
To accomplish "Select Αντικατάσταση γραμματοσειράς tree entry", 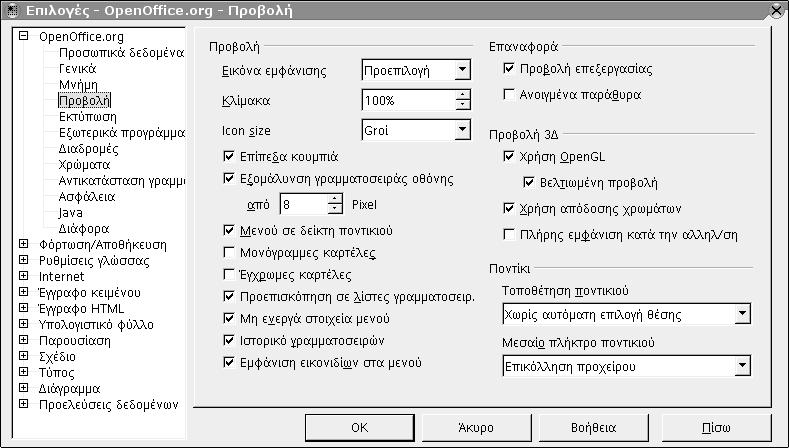I will (x=121, y=181).
